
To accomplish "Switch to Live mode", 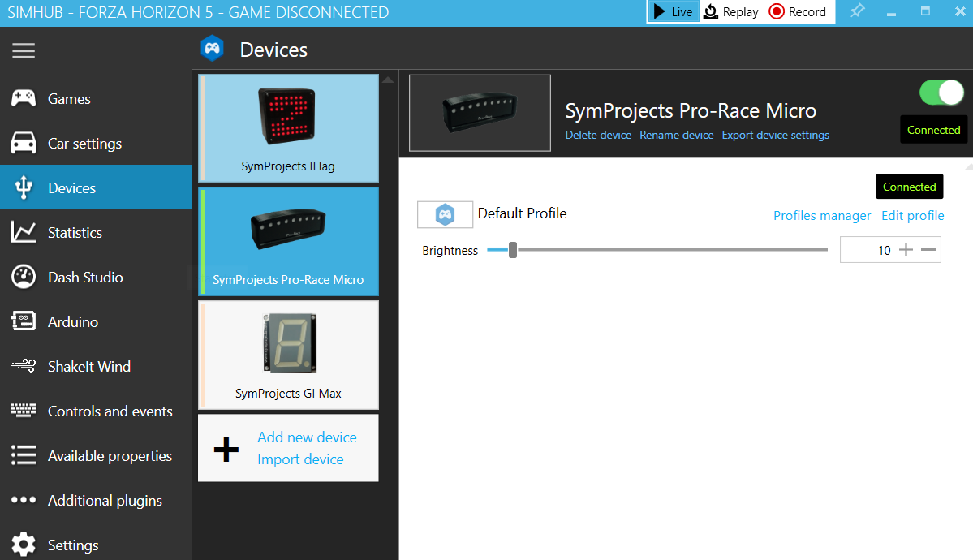I will click(673, 12).
